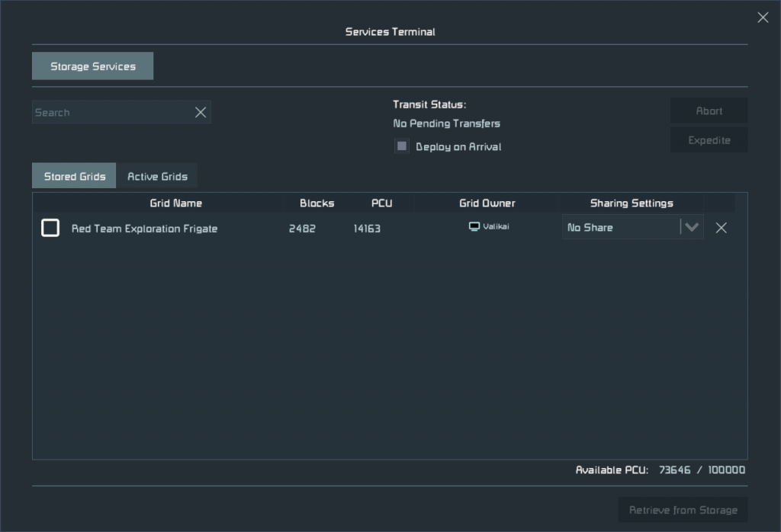The width and height of the screenshot is (781, 532).
Task: Switch to the Stored Grids tab
Action: click(x=74, y=176)
